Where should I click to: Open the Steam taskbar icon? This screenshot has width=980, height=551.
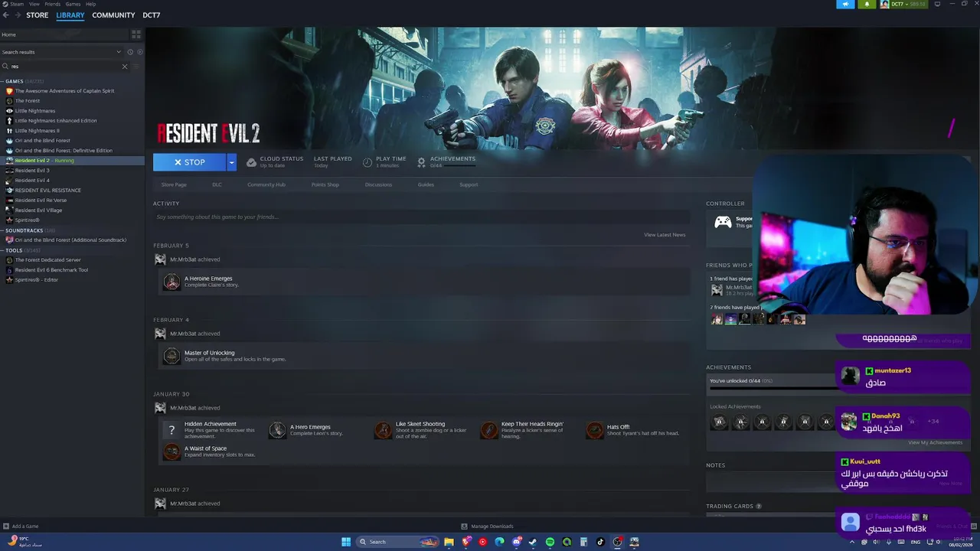tap(533, 542)
